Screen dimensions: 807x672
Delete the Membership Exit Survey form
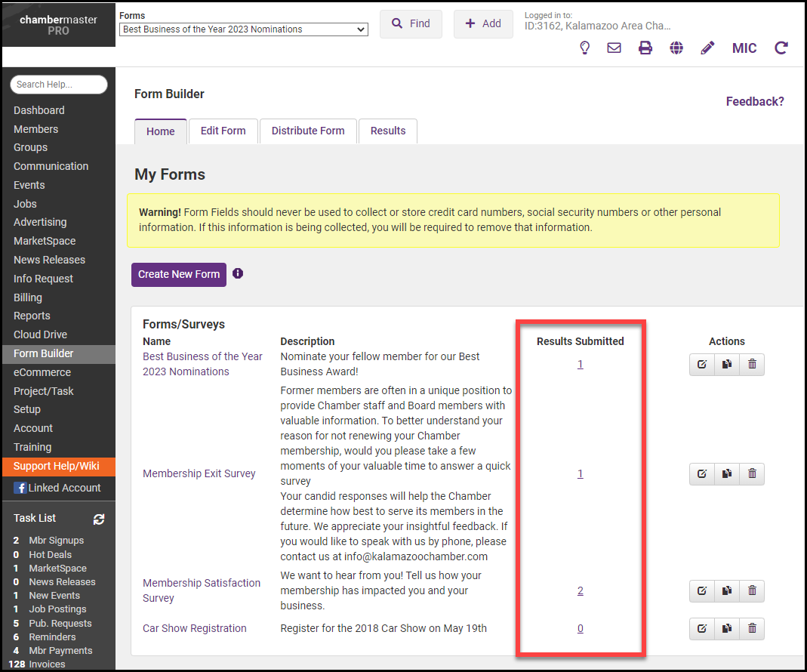coord(752,473)
